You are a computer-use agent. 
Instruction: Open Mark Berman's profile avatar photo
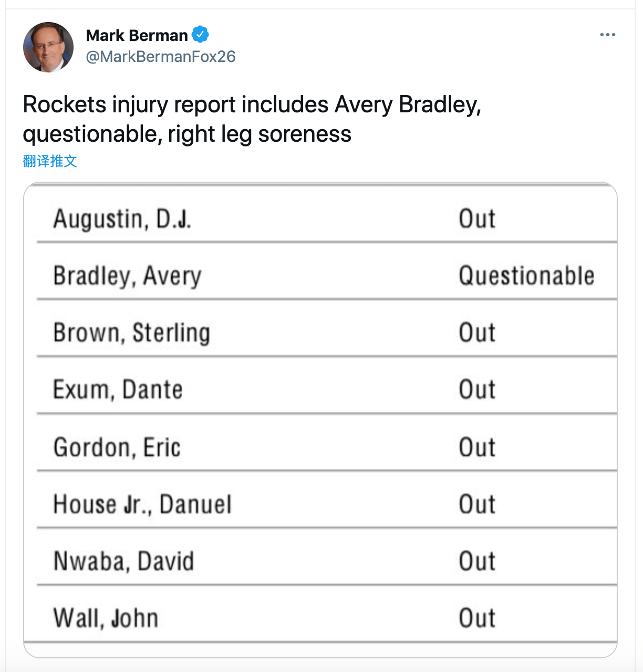click(x=48, y=47)
